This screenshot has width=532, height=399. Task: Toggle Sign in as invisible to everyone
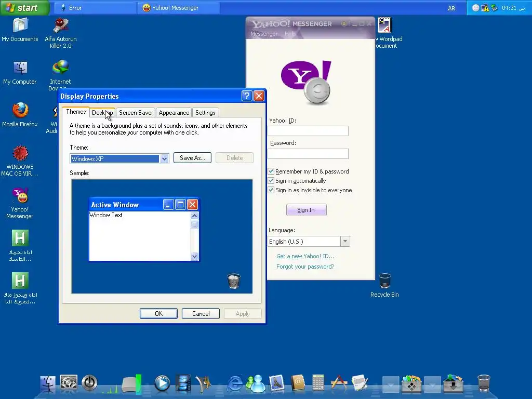pyautogui.click(x=271, y=190)
